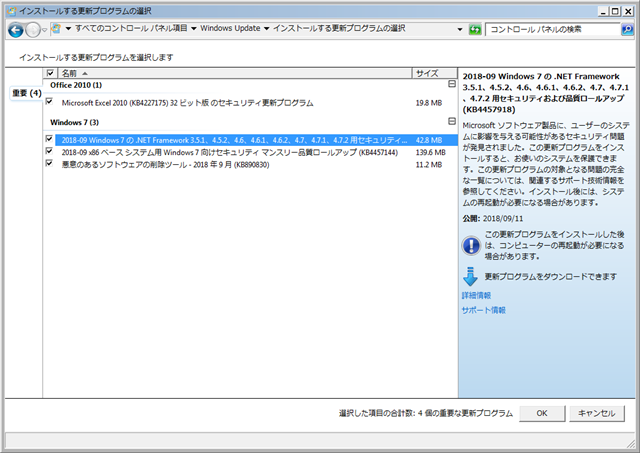Click the 19.8 MB size value
This screenshot has height=453, width=640.
[429, 103]
